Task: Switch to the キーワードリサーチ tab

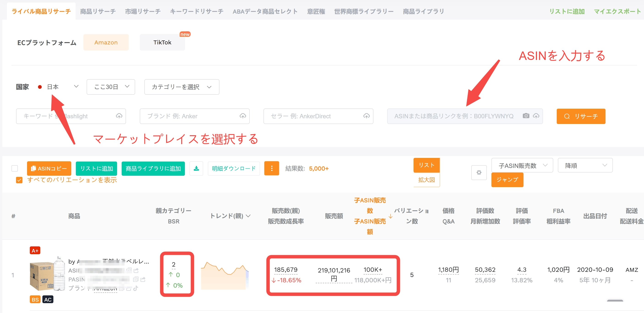Action: (x=197, y=11)
